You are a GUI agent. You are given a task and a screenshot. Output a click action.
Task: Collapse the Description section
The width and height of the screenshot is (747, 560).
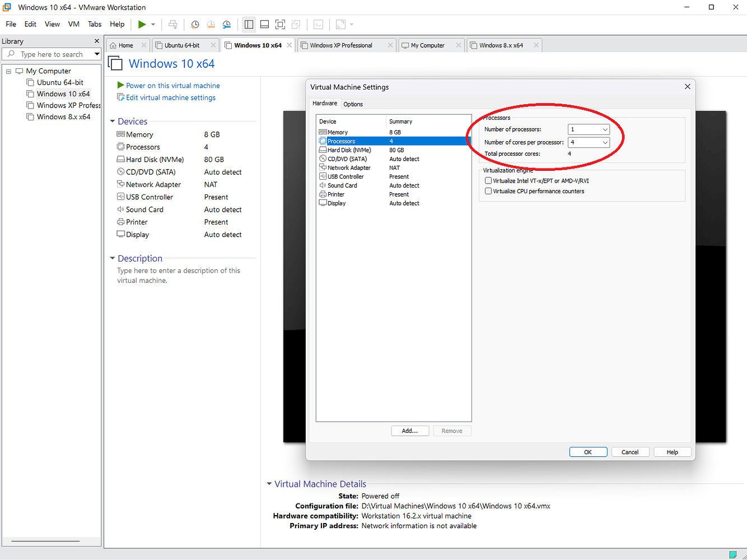point(113,258)
